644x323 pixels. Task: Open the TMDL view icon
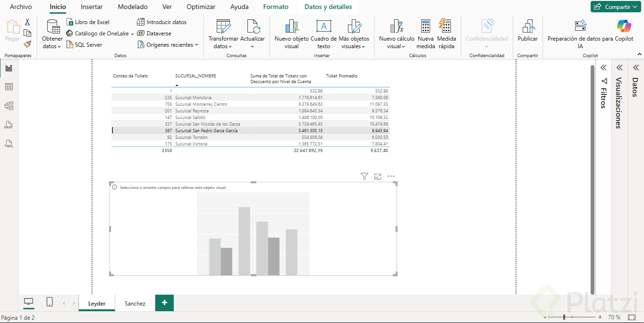pyautogui.click(x=8, y=144)
